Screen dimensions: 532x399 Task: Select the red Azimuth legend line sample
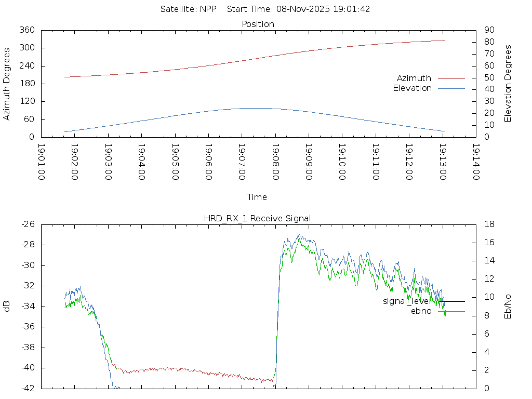pyautogui.click(x=451, y=78)
